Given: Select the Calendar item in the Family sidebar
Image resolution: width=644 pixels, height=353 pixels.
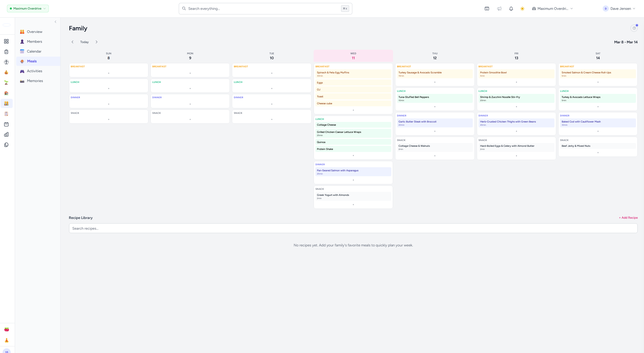Looking at the screenshot, I should click(34, 51).
